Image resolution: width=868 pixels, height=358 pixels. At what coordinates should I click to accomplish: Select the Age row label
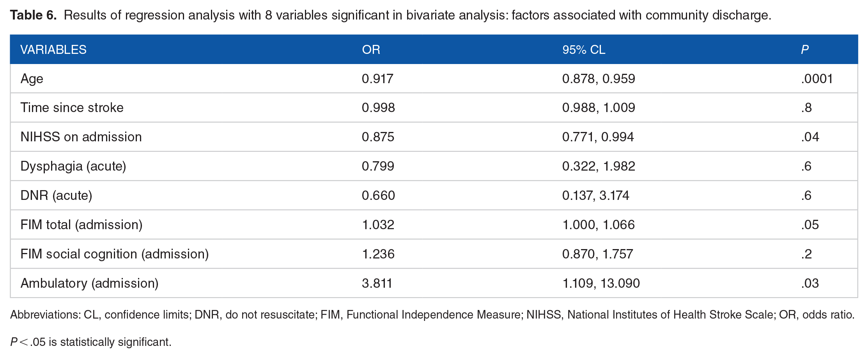(x=32, y=79)
